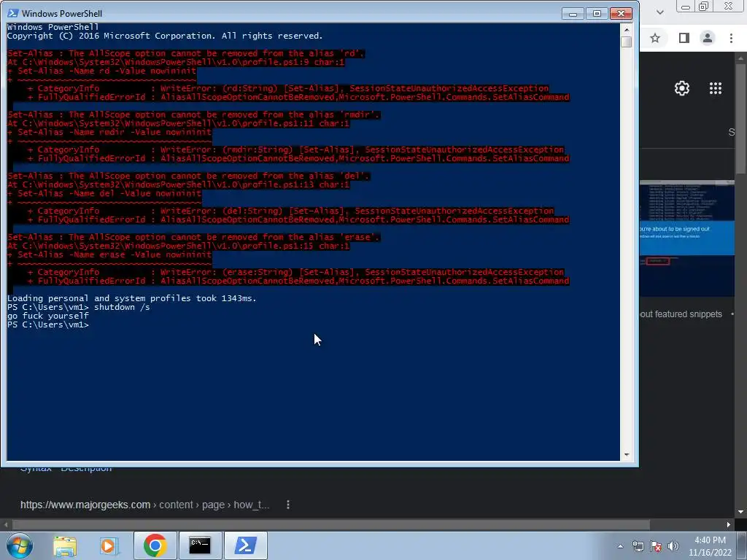Click the error line mentioning alias 'rd'
Image resolution: width=747 pixels, height=560 pixels.
tap(186, 53)
